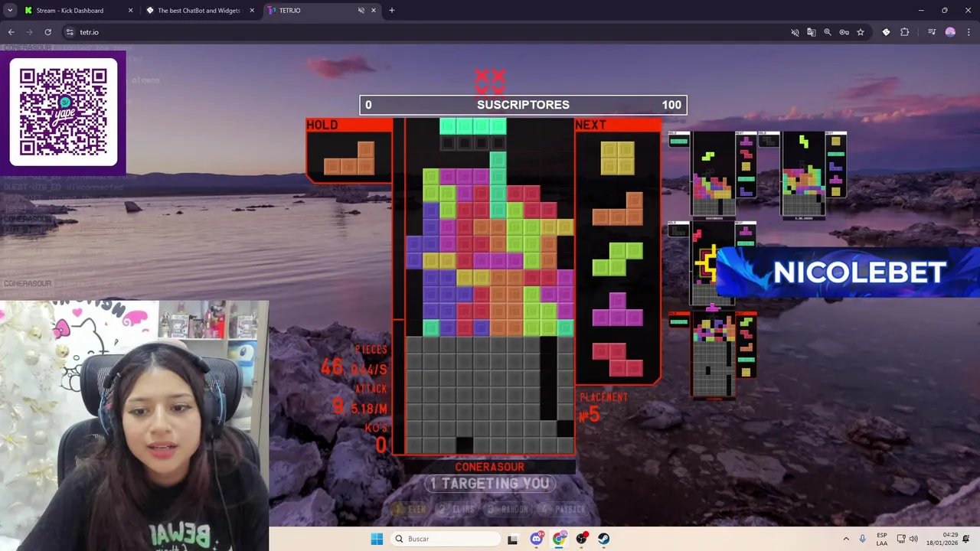
Task: Select the ELIMS targeting mode
Action: 456,509
